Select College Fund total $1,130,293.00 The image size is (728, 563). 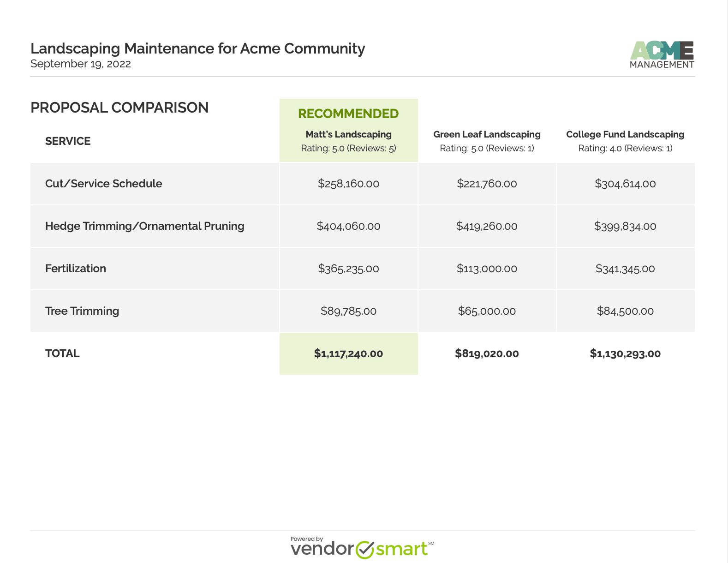pos(625,353)
